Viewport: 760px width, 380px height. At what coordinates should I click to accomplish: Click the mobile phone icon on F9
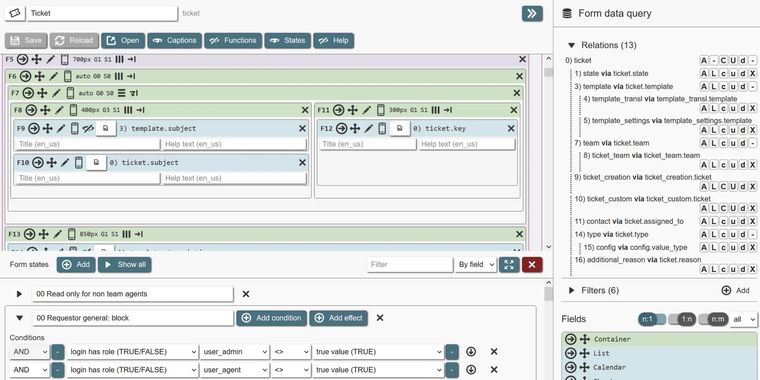[x=75, y=128]
